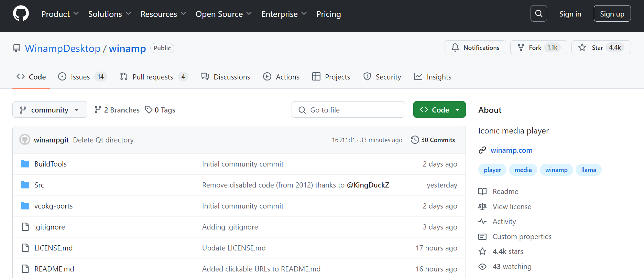The image size is (644, 278).
Task: Click the 4.4k star count badge
Action: 615,47
